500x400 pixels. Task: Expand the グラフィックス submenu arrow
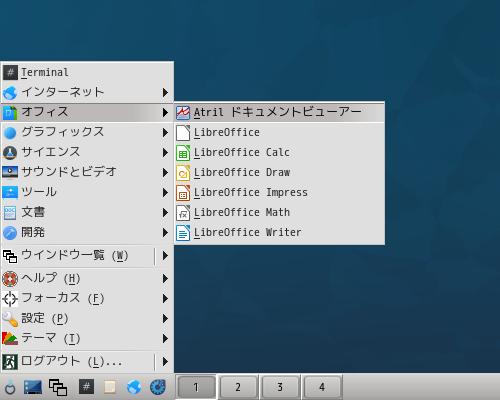[165, 132]
